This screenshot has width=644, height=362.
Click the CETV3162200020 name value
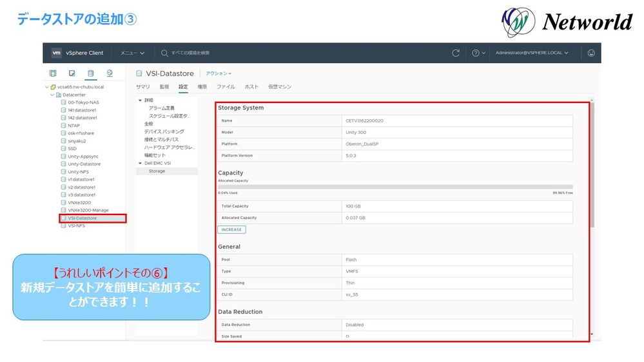coord(364,121)
